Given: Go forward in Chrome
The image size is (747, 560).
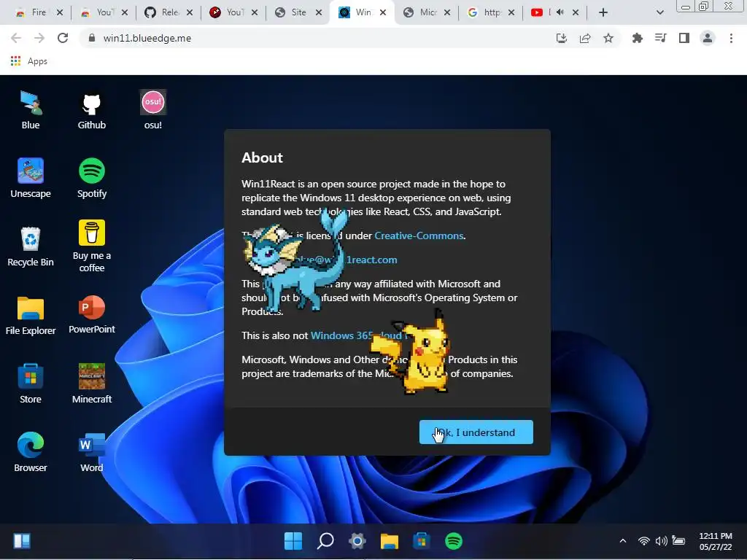Looking at the screenshot, I should (39, 38).
